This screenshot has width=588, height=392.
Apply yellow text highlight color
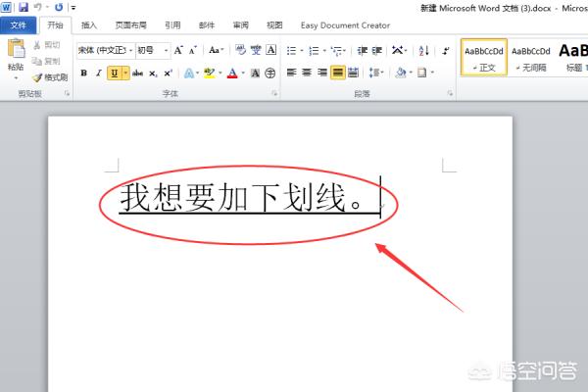pos(210,73)
